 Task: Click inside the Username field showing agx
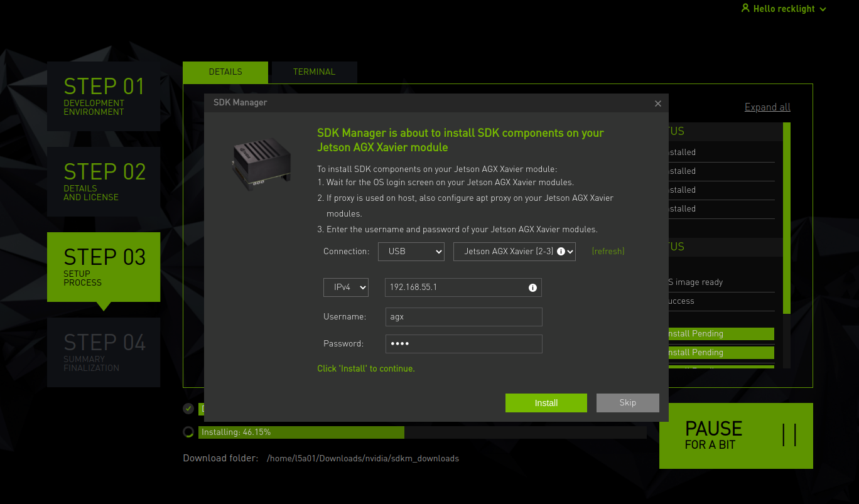[x=463, y=316]
